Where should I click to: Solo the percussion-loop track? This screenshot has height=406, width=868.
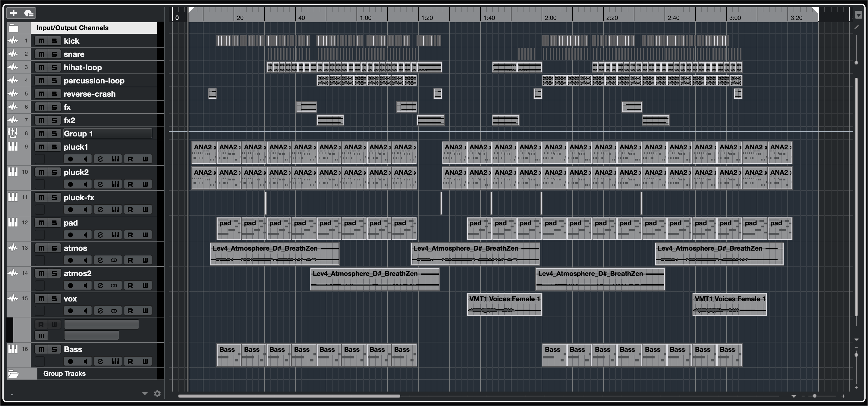[54, 81]
